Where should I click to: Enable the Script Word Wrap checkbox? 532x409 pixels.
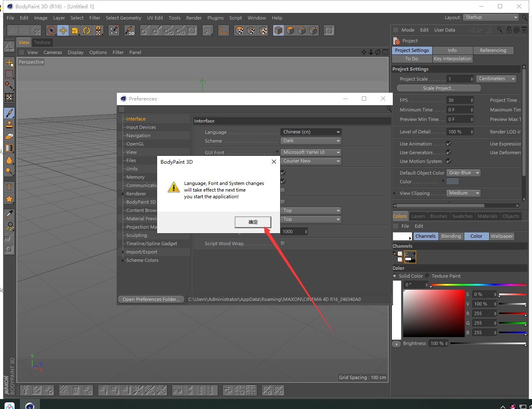pos(283,244)
